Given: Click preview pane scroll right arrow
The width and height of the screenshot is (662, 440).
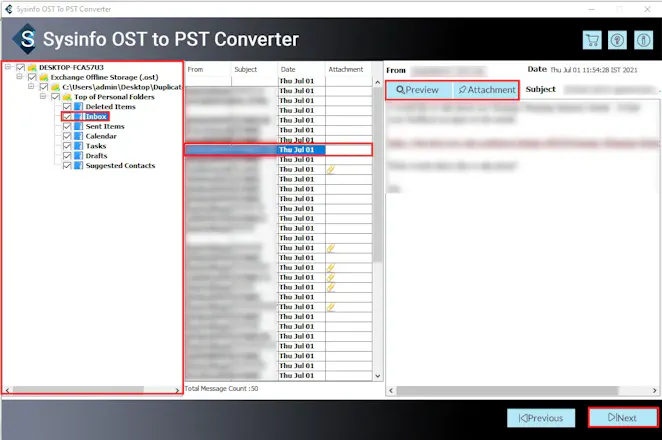Looking at the screenshot, I should click(654, 391).
